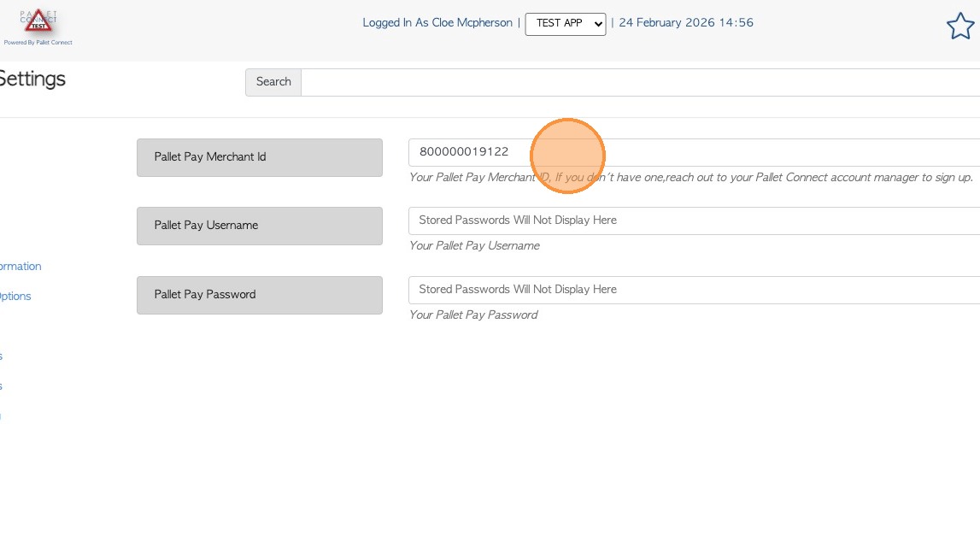Click the "Your Pallet Pay Password" hint text
The height and width of the screenshot is (547, 980).
click(x=473, y=315)
